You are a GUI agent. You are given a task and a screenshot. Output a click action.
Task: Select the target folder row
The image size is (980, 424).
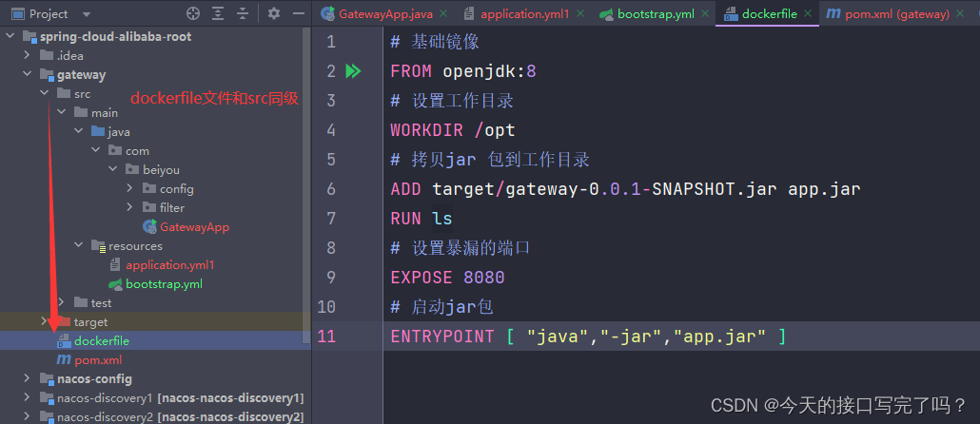coord(152,321)
